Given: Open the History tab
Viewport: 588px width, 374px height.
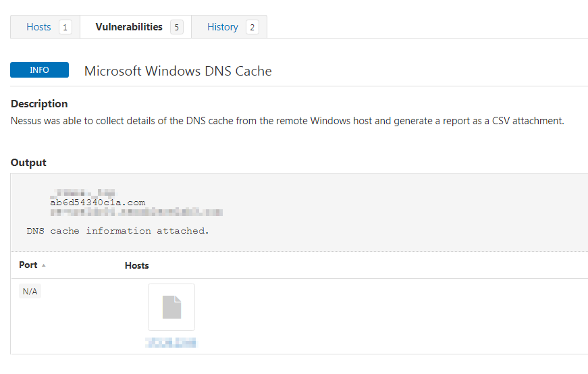Looking at the screenshot, I should coord(229,27).
